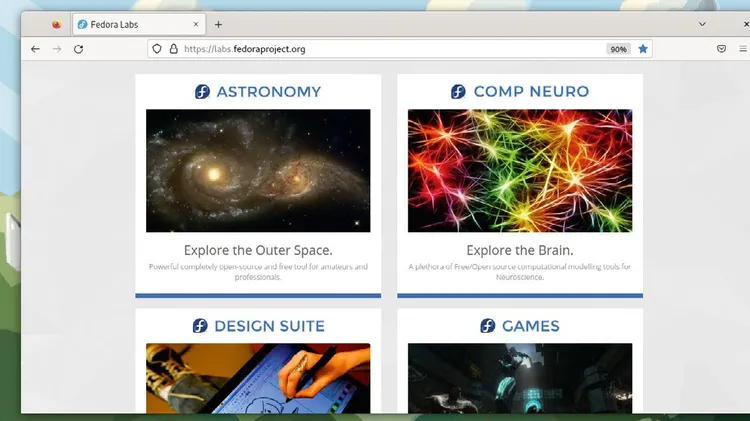Close the Fedora Labs tab

tap(196, 24)
